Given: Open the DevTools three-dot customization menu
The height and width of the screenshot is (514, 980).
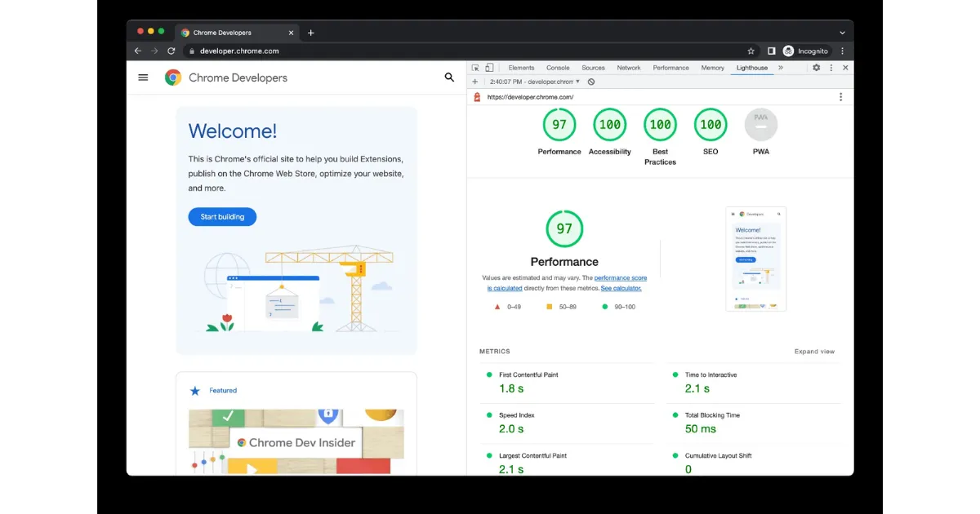Looking at the screenshot, I should coord(831,68).
